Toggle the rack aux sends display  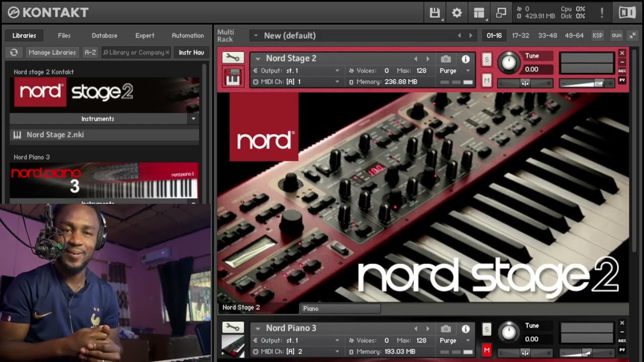(x=616, y=35)
